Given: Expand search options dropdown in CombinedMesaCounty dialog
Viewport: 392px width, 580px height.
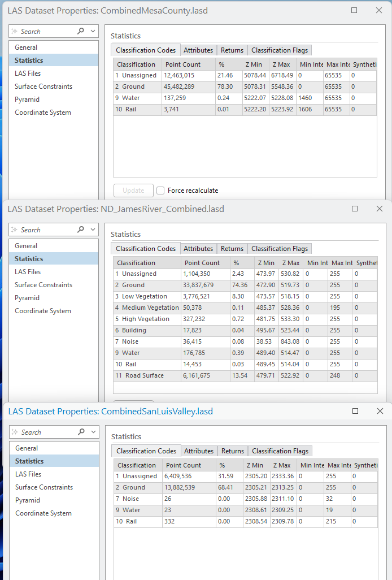Looking at the screenshot, I should (x=93, y=32).
